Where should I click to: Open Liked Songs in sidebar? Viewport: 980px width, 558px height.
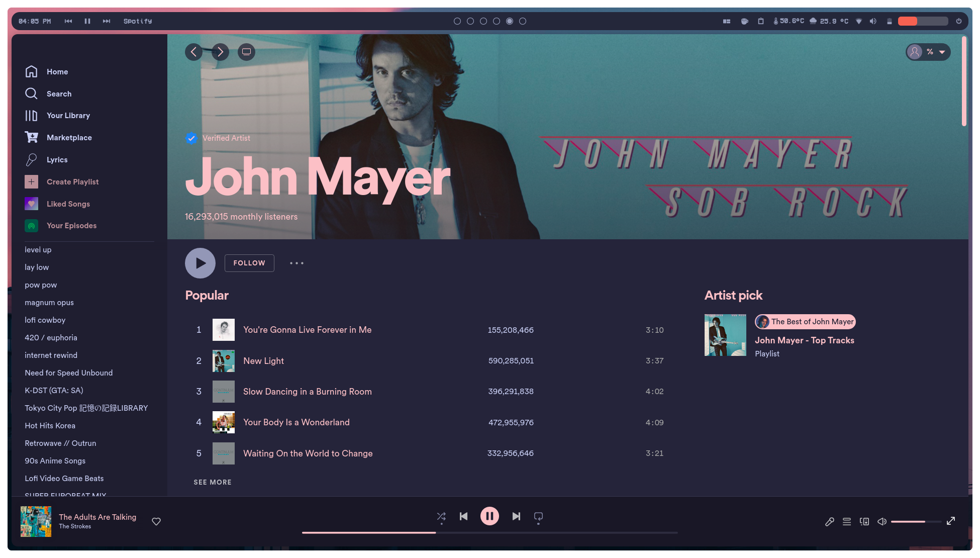pos(68,204)
